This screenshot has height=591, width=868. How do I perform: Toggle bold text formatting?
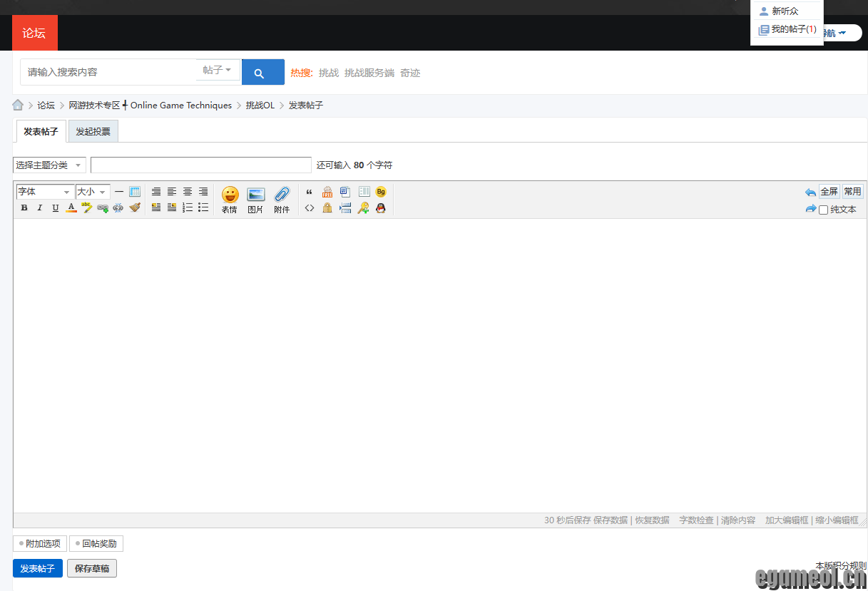(x=24, y=208)
